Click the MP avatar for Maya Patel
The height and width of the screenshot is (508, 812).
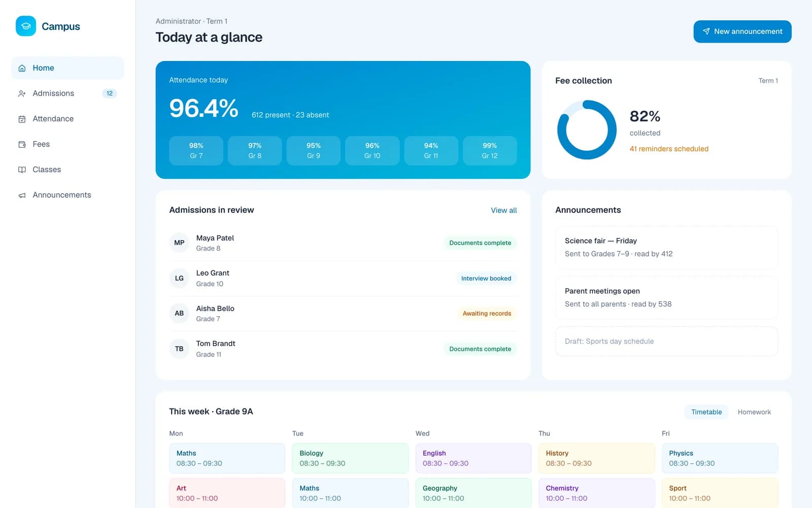click(179, 243)
